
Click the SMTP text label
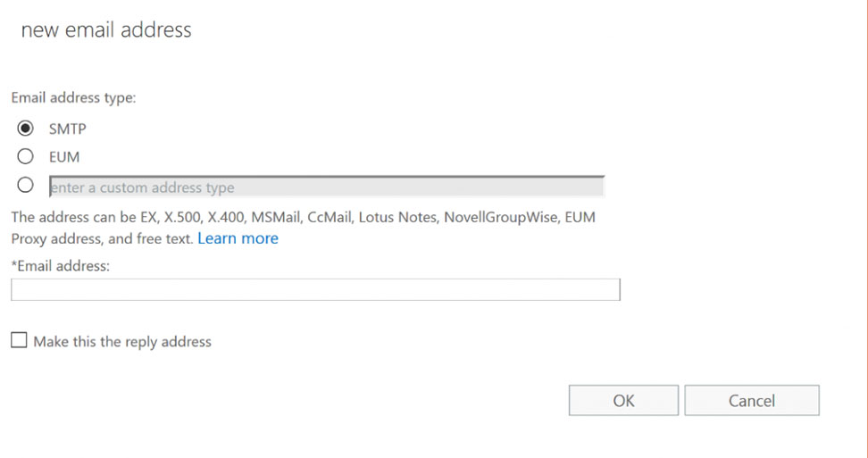coord(68,129)
